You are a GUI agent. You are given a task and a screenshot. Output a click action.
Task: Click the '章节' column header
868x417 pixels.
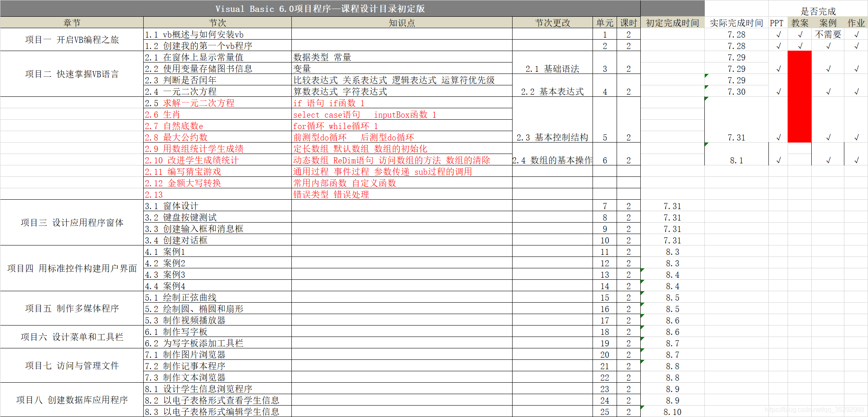(x=72, y=23)
